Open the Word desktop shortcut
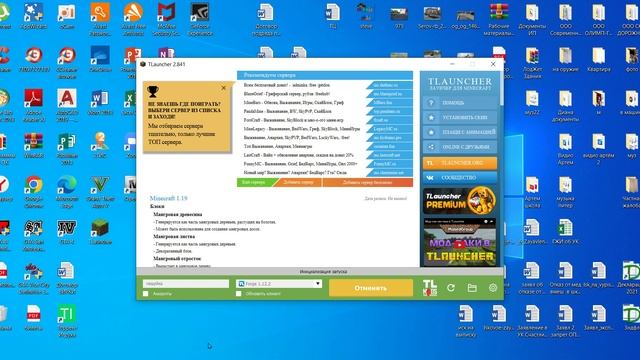640x360 pixels. [x=100, y=102]
